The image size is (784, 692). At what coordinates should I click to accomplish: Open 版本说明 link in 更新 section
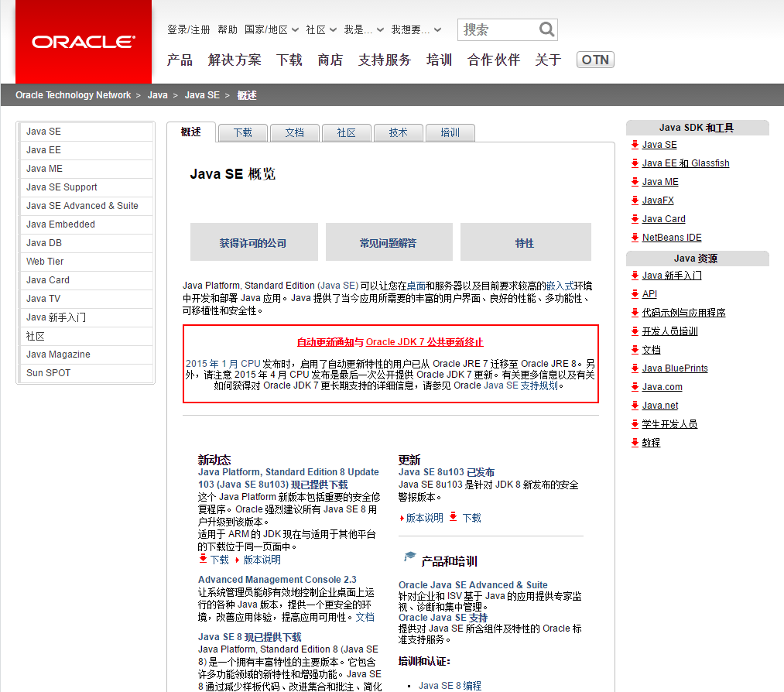click(424, 518)
